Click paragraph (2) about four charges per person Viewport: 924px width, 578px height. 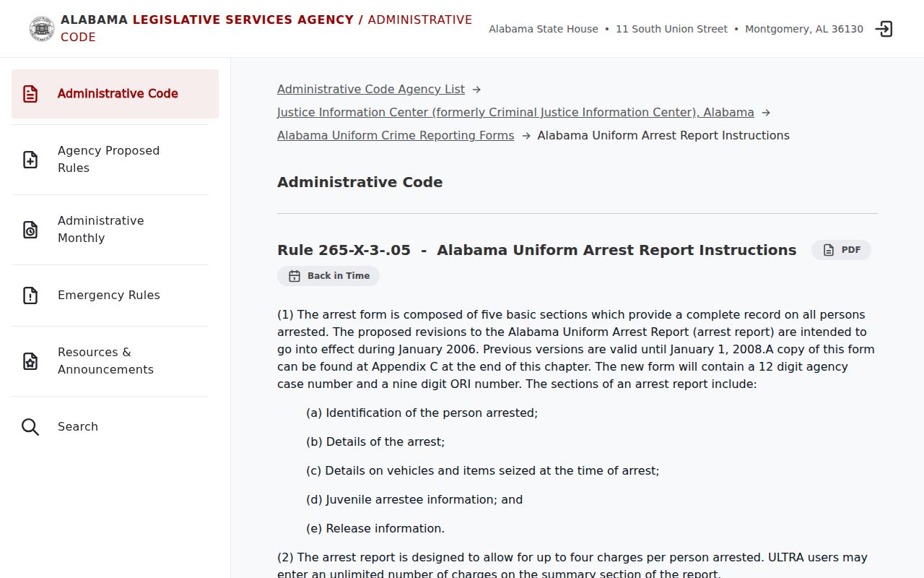572,565
